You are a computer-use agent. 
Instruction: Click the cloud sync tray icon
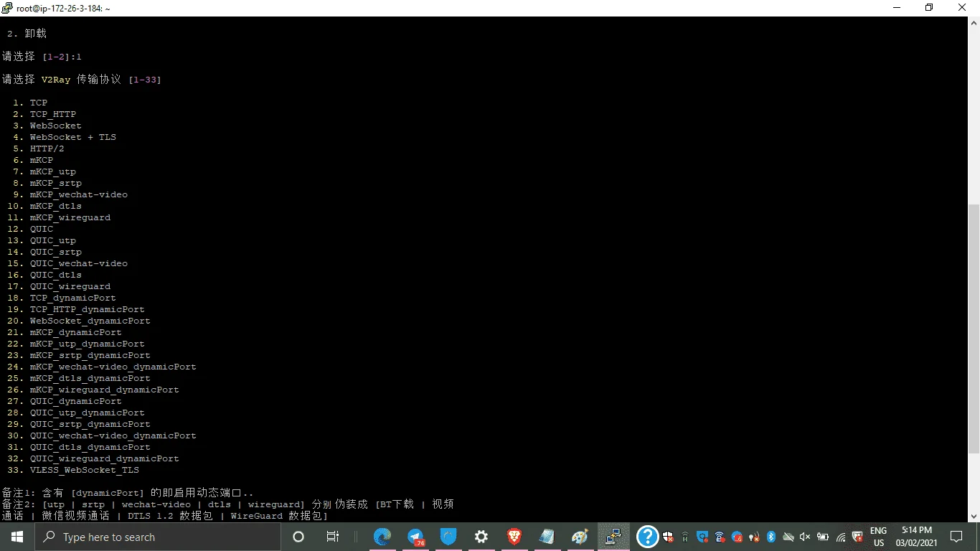[x=788, y=537]
